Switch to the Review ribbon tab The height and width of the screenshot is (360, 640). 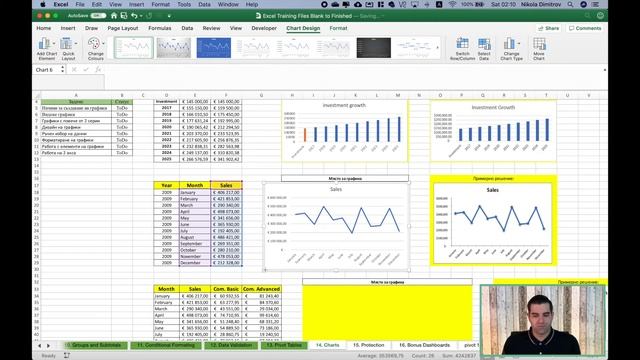211,28
